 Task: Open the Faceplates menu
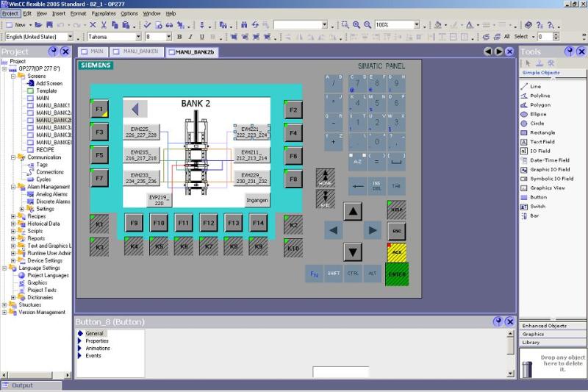104,13
